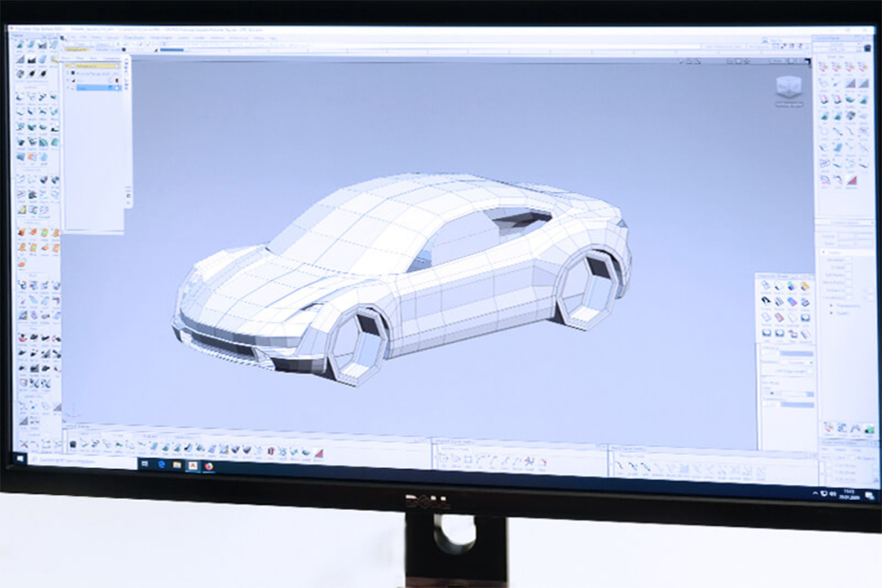The width and height of the screenshot is (882, 588).
Task: Tick topmost checkbox in Control Panel options list
Action: tap(849, 260)
